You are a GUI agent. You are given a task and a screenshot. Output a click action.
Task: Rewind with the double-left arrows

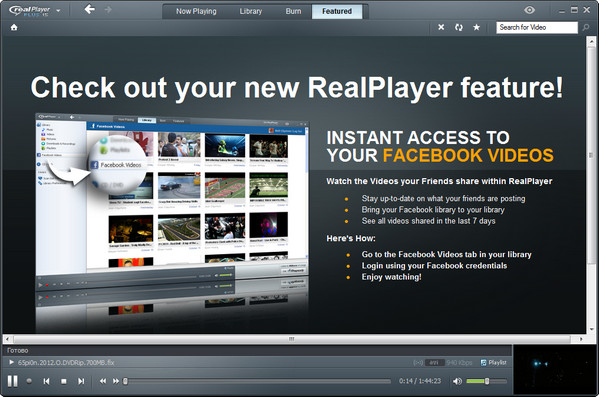pos(103,381)
